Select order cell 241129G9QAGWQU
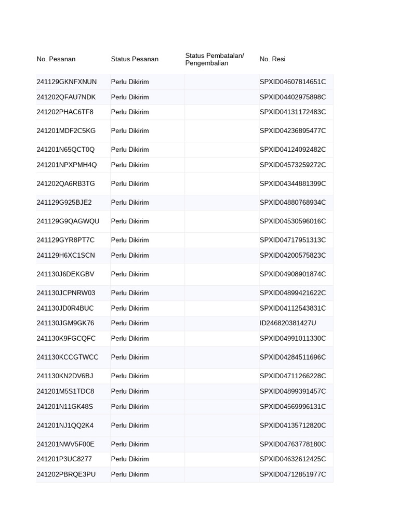Viewport: 399px width, 532px height. 68,221
